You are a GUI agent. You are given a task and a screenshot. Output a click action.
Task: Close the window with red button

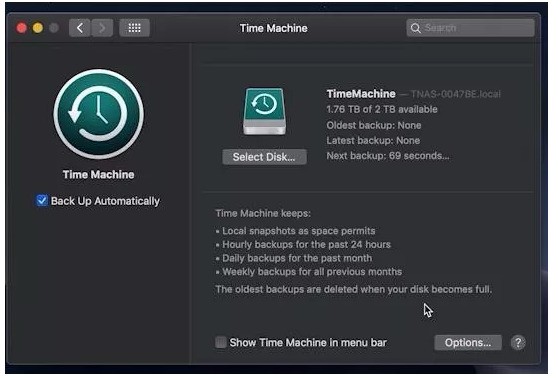coord(21,28)
